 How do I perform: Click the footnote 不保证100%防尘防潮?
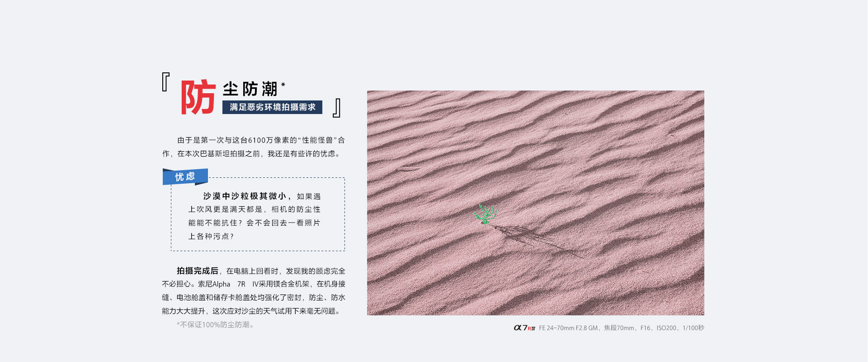[x=215, y=325]
